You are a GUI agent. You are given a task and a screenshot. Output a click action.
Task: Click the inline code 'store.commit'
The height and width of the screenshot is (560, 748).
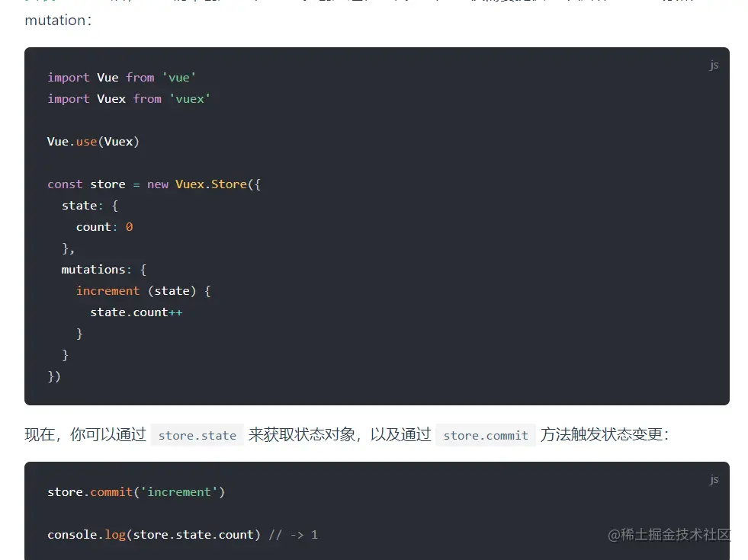pyautogui.click(x=486, y=435)
